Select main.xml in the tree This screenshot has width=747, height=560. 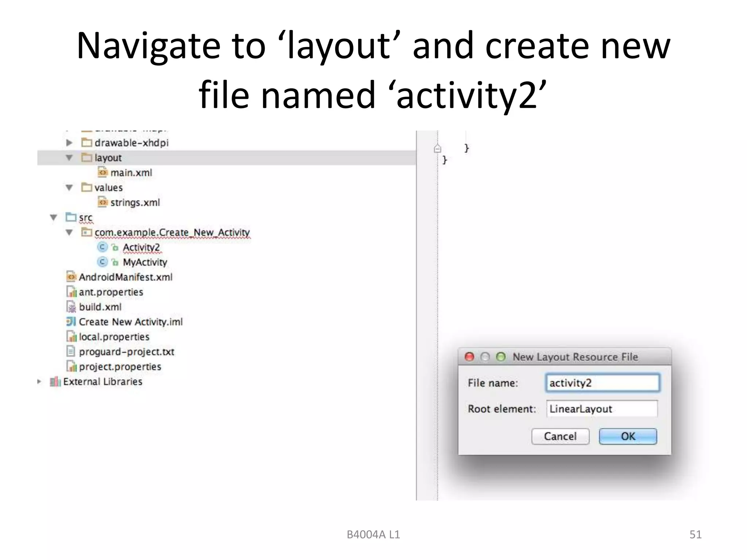tap(131, 172)
